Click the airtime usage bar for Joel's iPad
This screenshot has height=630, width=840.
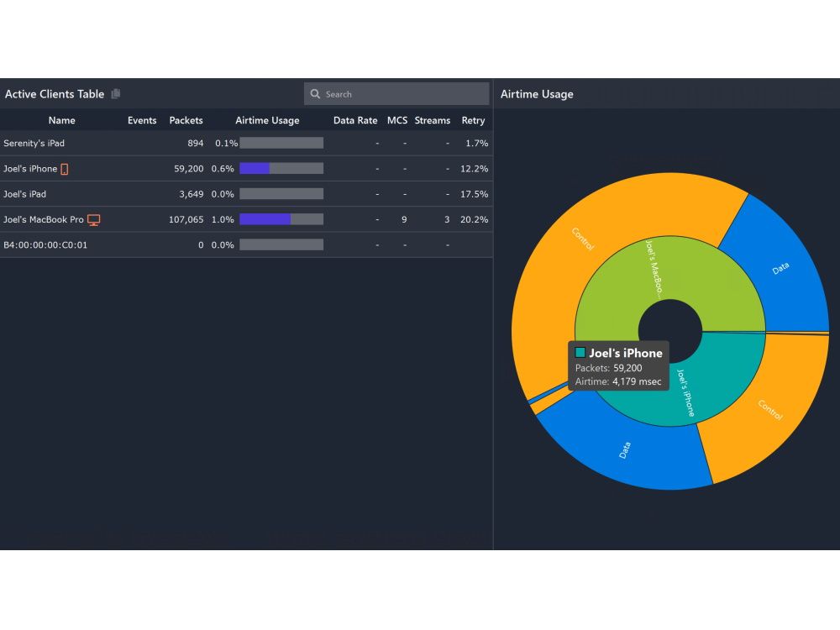pos(281,194)
